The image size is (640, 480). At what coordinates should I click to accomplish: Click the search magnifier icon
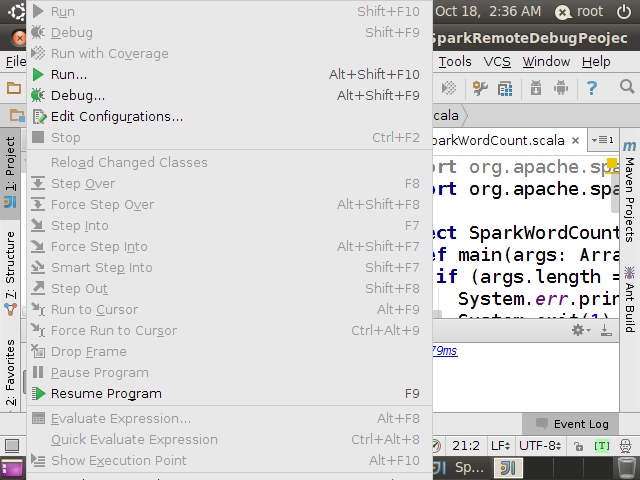[x=627, y=87]
